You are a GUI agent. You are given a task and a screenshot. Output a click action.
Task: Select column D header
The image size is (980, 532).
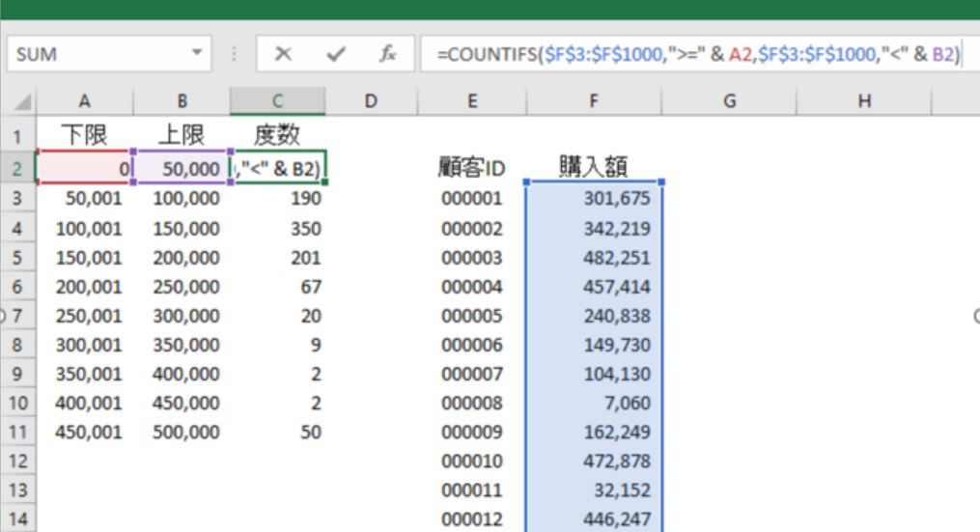[372, 100]
